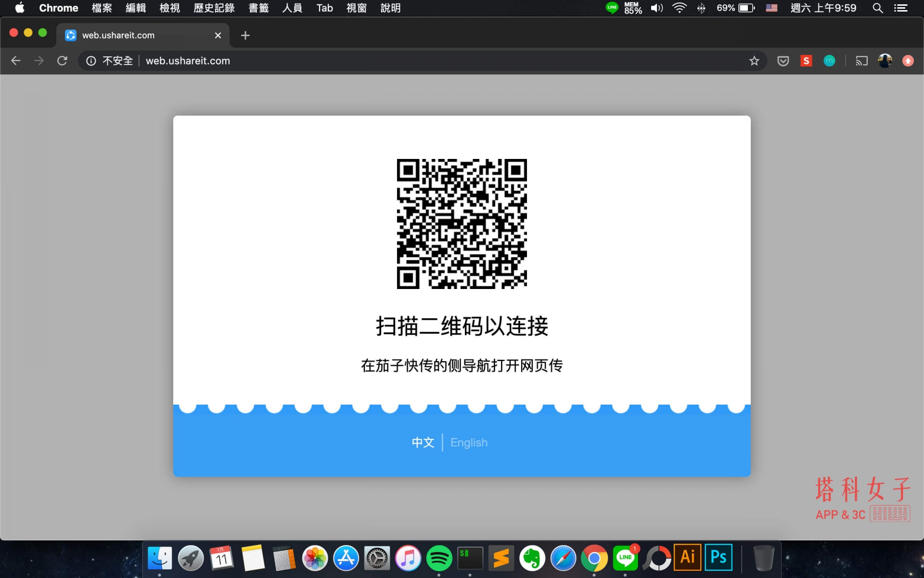The height and width of the screenshot is (578, 924).
Task: Toggle the bookmark star for this page
Action: [x=754, y=61]
